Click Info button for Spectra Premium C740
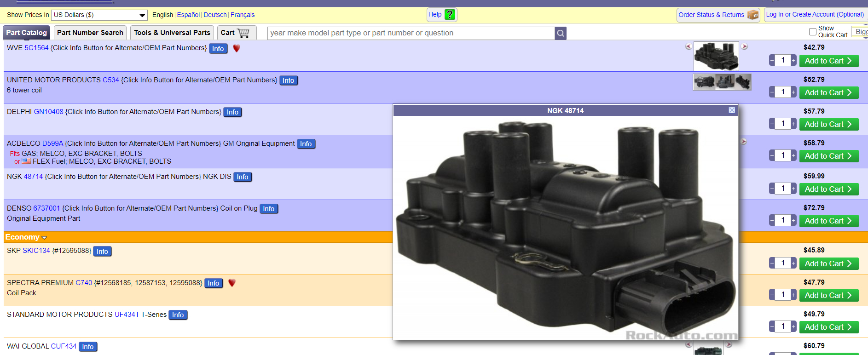The width and height of the screenshot is (868, 355). tap(214, 283)
